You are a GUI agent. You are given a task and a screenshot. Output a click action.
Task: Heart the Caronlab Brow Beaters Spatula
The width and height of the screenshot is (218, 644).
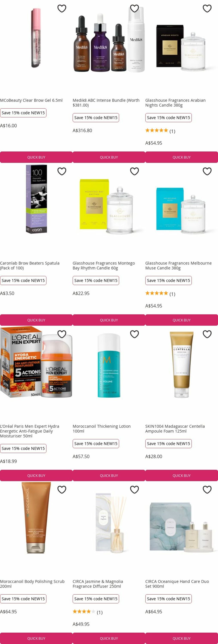[62, 171]
